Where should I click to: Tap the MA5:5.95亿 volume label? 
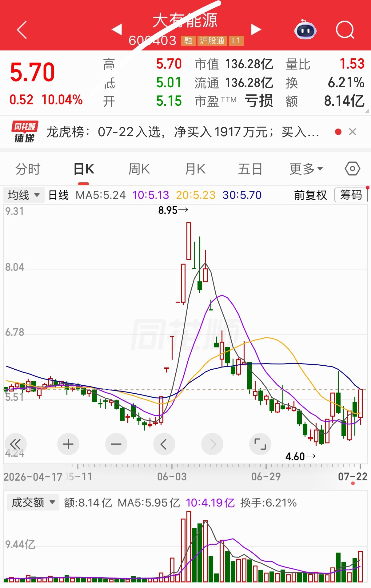[149, 503]
